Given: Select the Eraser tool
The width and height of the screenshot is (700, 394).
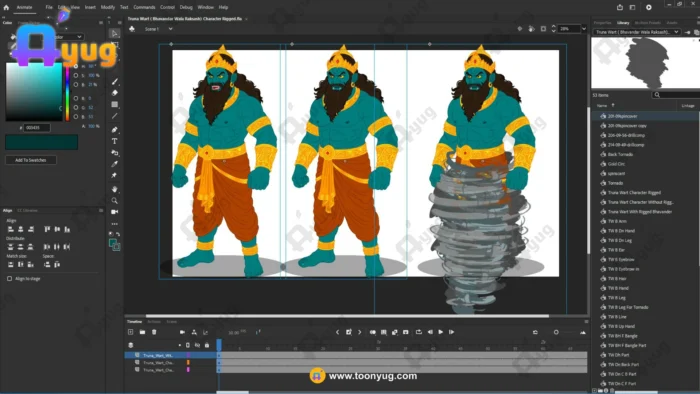Looking at the screenshot, I should point(115,93).
